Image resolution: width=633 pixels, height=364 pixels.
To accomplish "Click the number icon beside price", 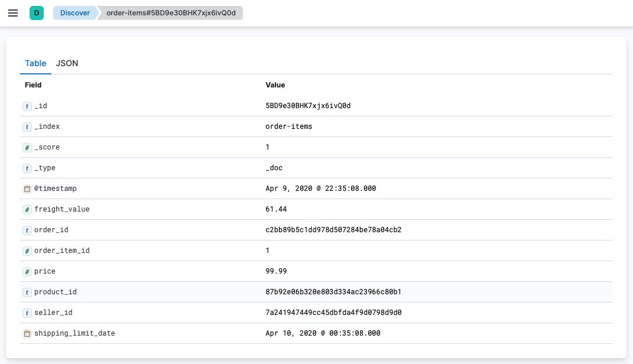I will point(27,272).
